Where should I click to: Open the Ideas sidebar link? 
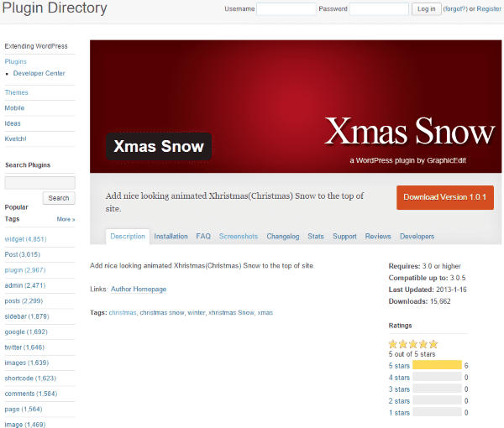tap(13, 123)
